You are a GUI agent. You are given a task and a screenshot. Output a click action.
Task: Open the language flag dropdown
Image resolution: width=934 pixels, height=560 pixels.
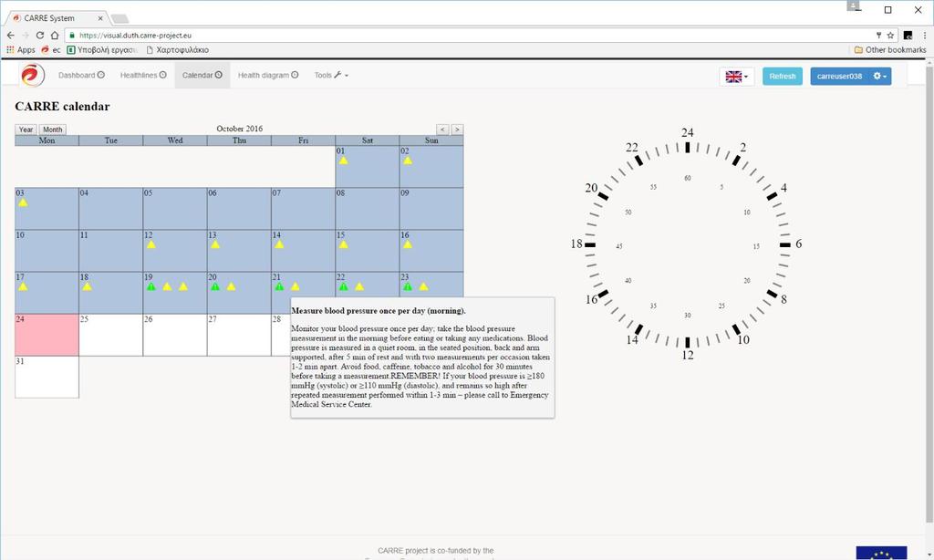[737, 77]
